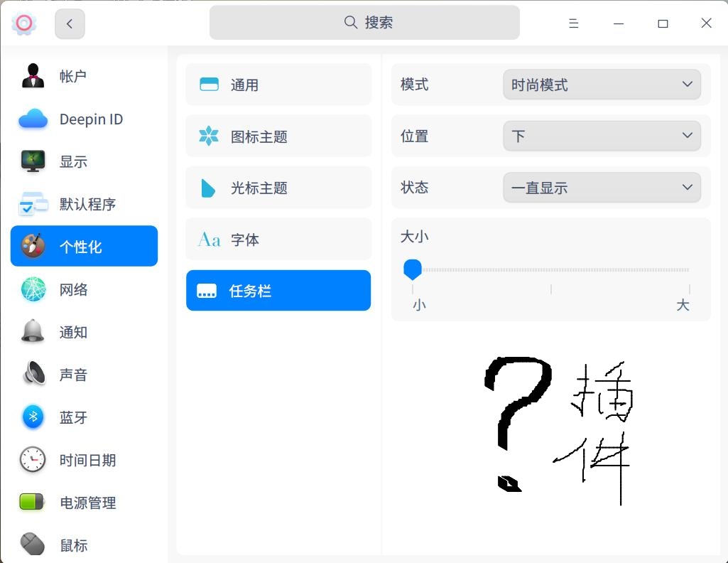This screenshot has width=728, height=563.
Task: Click the 大 end label of slider
Action: [683, 305]
